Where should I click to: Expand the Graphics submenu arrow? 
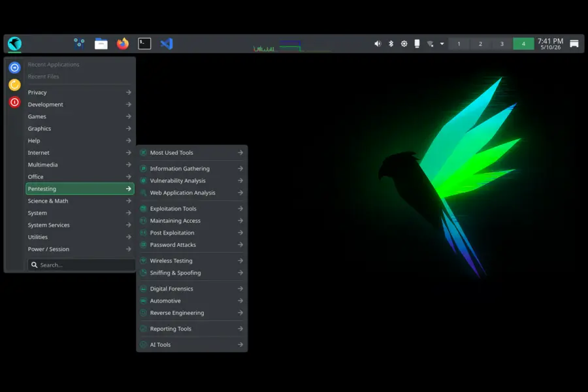pos(129,128)
